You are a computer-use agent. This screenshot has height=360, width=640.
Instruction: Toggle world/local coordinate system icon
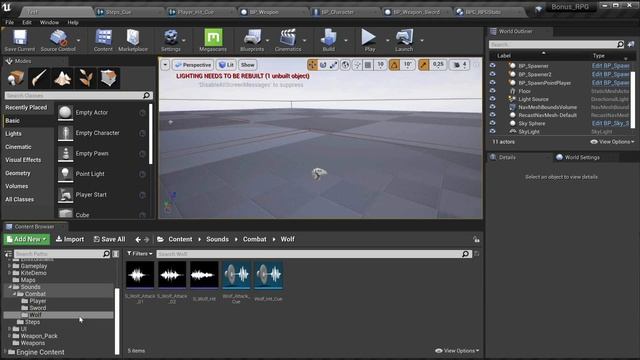pos(345,65)
